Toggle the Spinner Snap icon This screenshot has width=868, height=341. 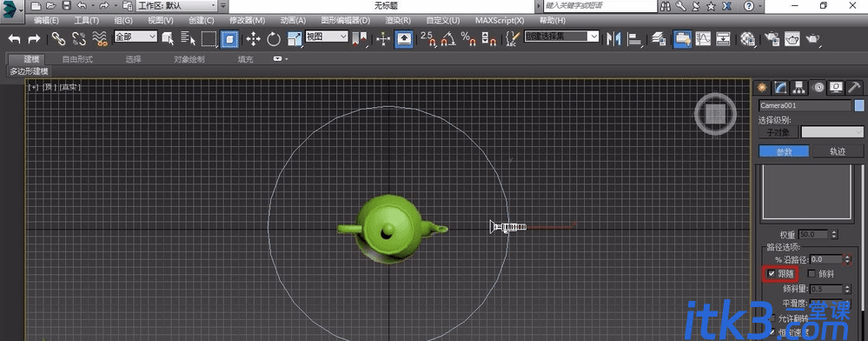pyautogui.click(x=489, y=38)
